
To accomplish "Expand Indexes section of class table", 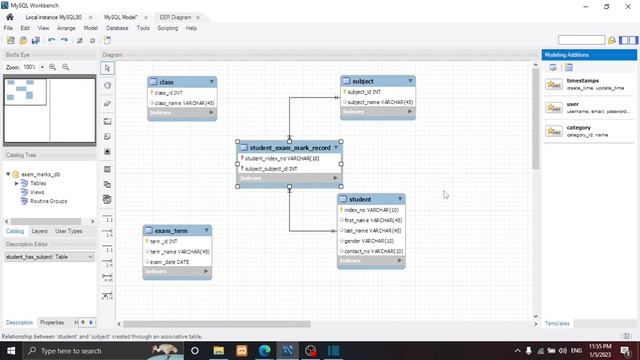I will (x=211, y=112).
